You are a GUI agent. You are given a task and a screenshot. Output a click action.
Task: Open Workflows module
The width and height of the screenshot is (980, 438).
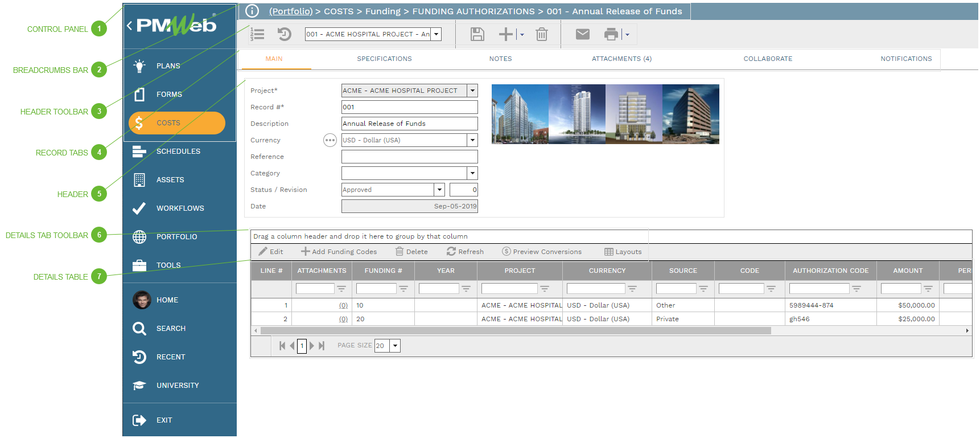[179, 208]
